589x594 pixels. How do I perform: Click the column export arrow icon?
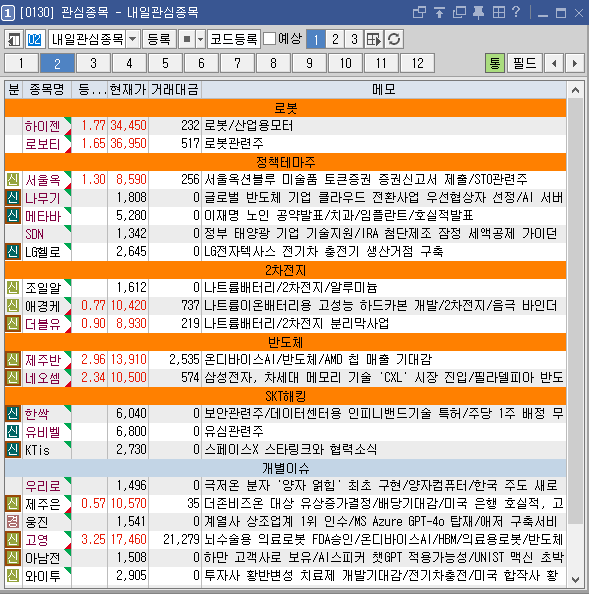[x=374, y=39]
